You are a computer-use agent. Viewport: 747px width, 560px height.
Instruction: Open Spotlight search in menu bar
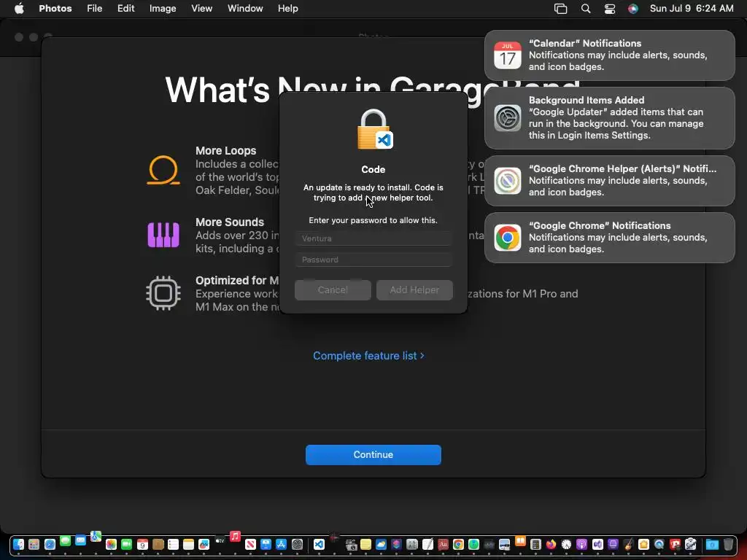tap(586, 9)
